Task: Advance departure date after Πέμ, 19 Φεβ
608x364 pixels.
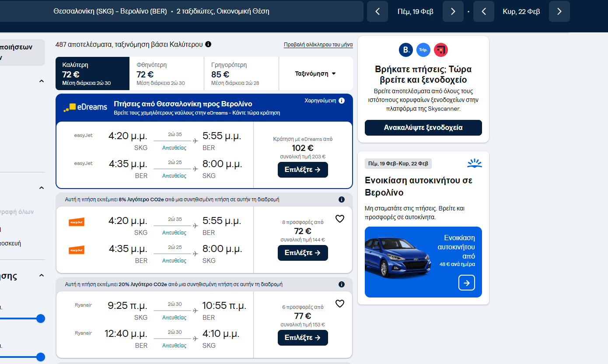Action: [453, 11]
